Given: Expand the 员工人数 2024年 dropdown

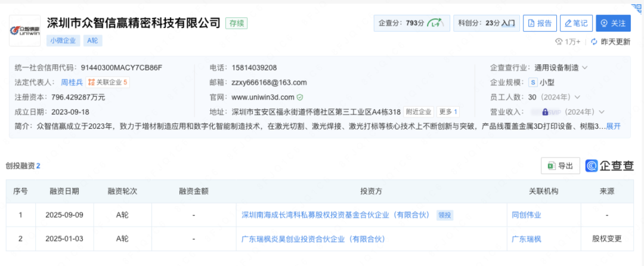Looking at the screenshot, I should tap(577, 97).
